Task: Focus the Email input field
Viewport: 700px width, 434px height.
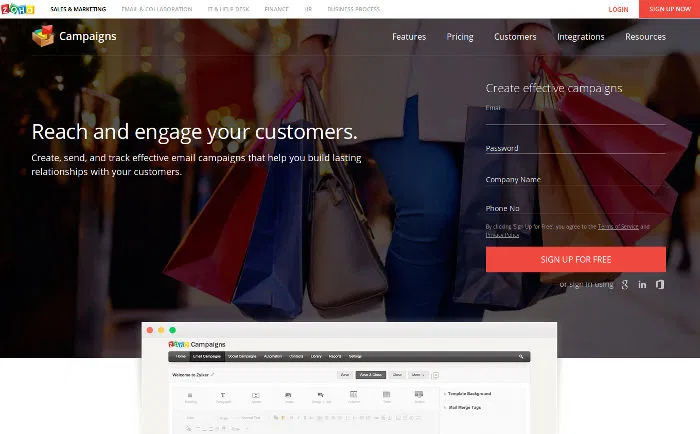Action: pos(576,114)
